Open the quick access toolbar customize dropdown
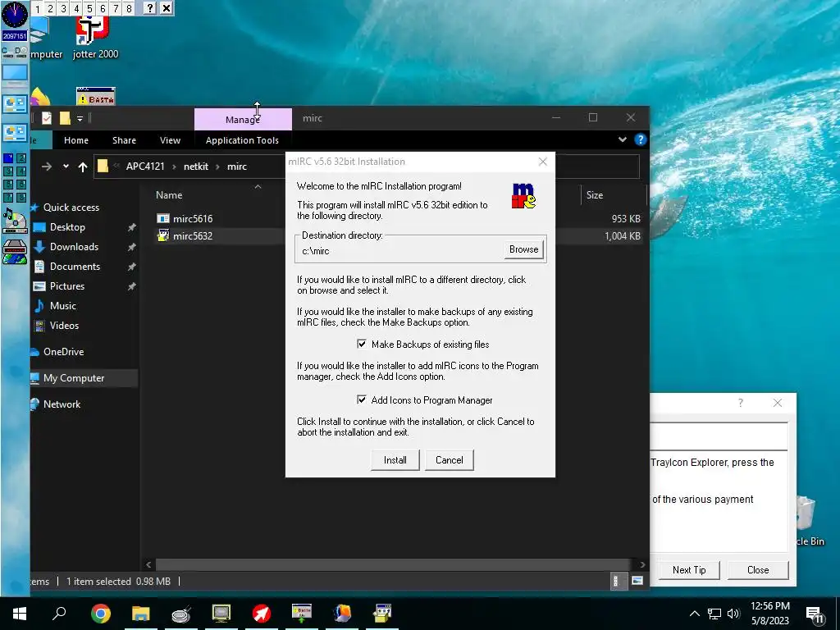Image resolution: width=840 pixels, height=630 pixels. pos(80,118)
